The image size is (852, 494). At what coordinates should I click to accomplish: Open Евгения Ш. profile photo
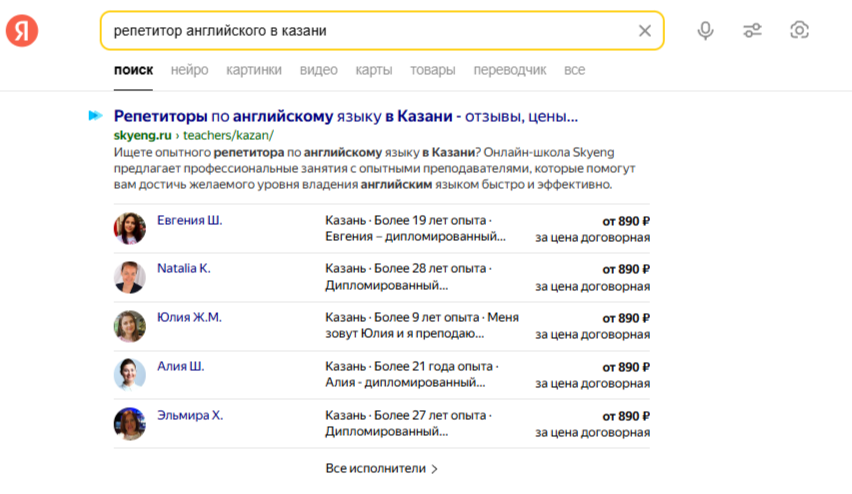130,229
